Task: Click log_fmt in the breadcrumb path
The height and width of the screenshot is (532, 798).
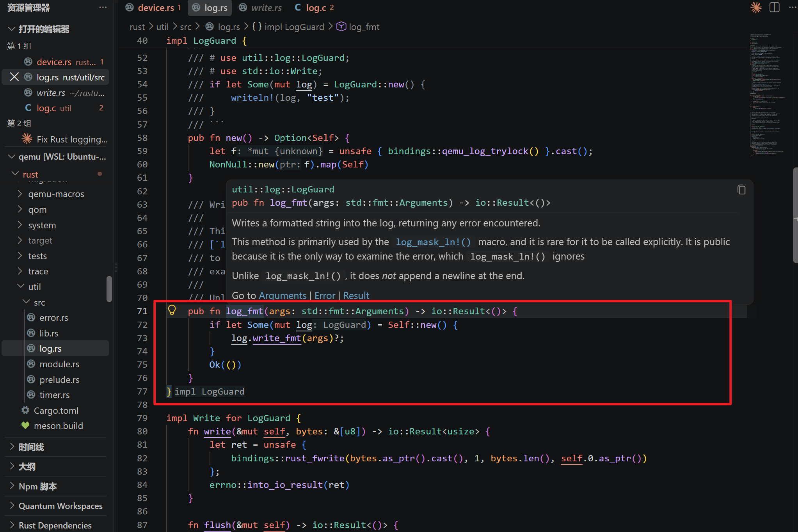Action: coord(358,27)
